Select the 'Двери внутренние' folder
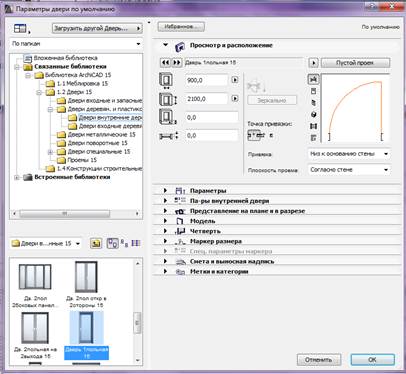The width and height of the screenshot is (406, 374). [x=110, y=118]
